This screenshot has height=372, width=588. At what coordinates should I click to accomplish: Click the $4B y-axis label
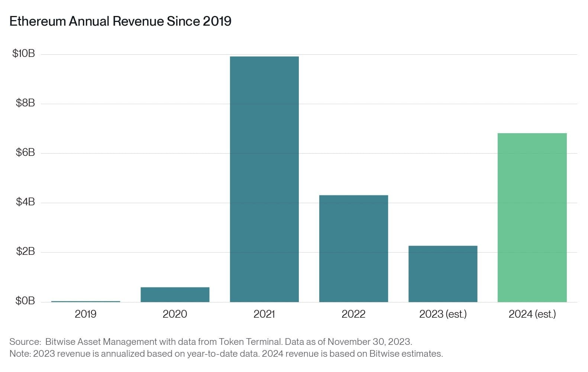(25, 202)
